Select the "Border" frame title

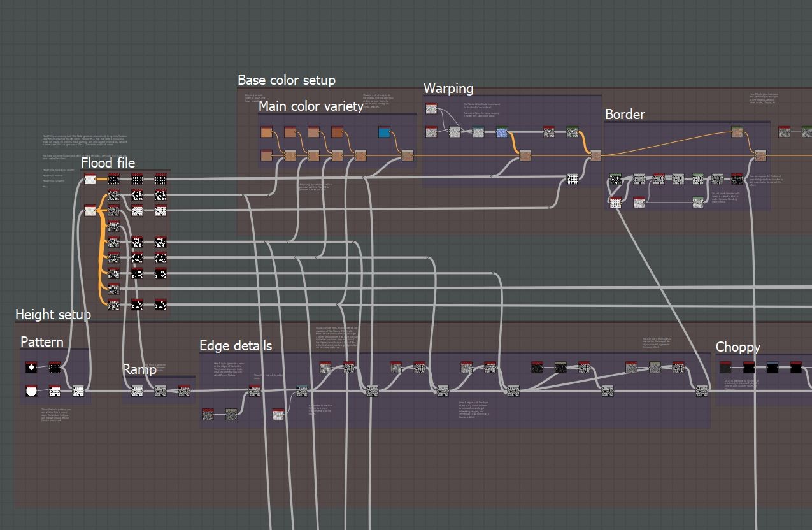coord(625,114)
